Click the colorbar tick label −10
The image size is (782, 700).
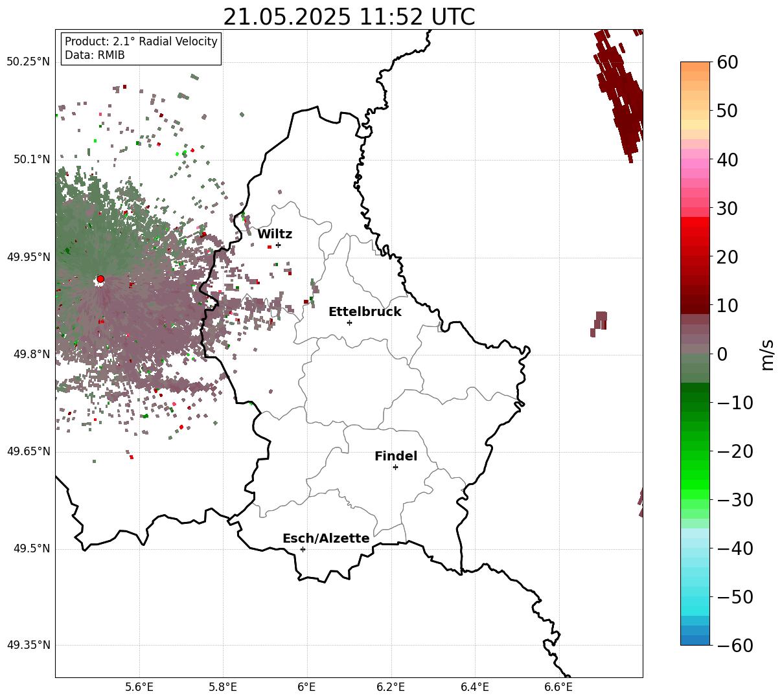(735, 403)
